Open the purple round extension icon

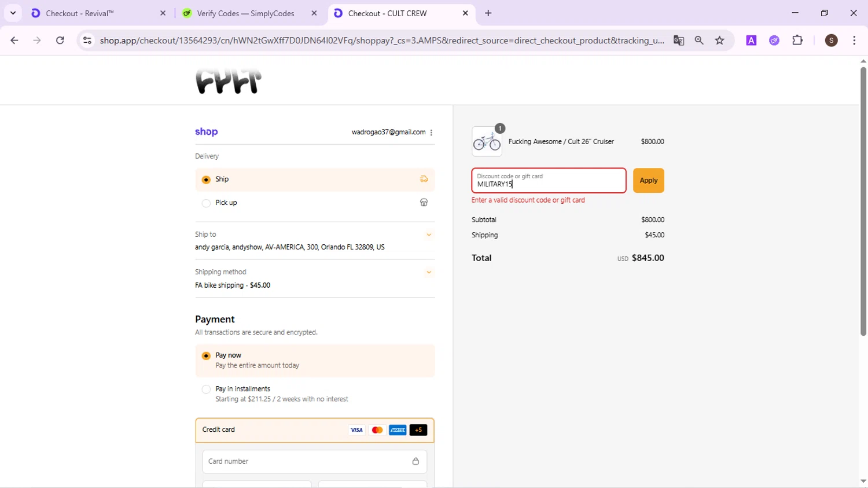click(774, 41)
